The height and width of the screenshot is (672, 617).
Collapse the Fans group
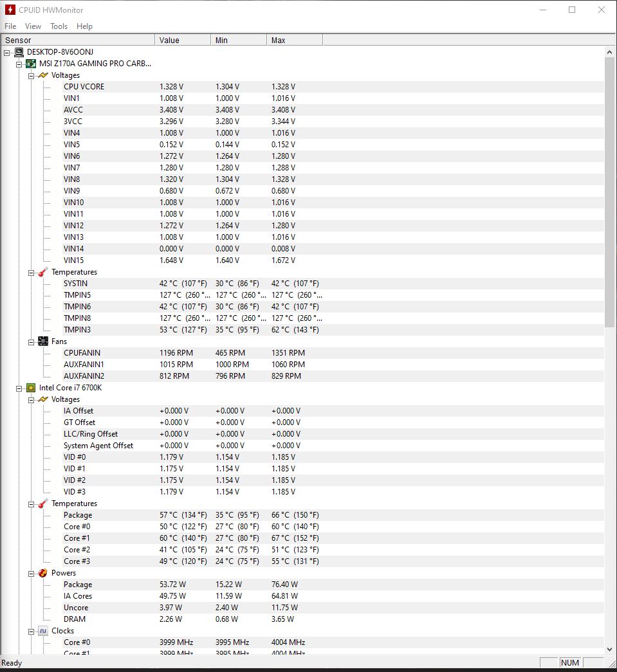click(31, 342)
